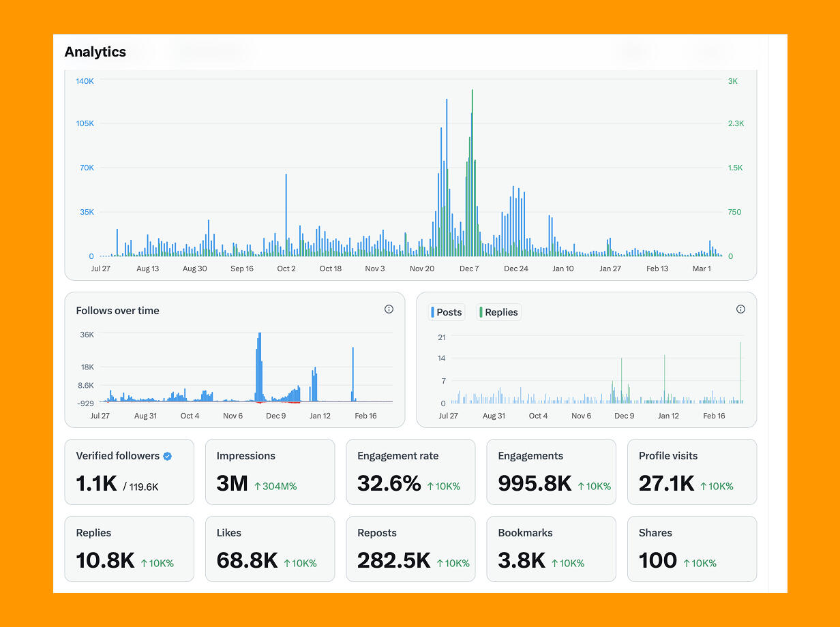Image resolution: width=840 pixels, height=627 pixels.
Task: Click the Sep 16 date label
Action: (x=242, y=269)
